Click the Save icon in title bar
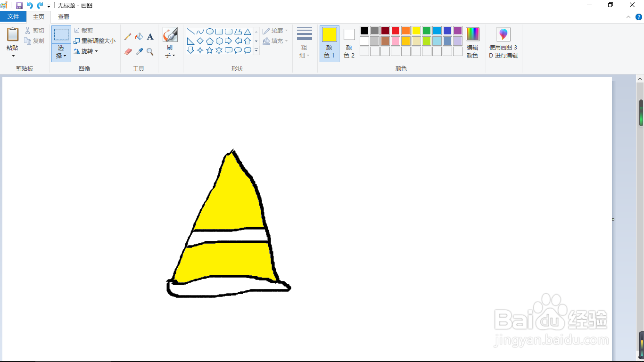 click(x=19, y=5)
